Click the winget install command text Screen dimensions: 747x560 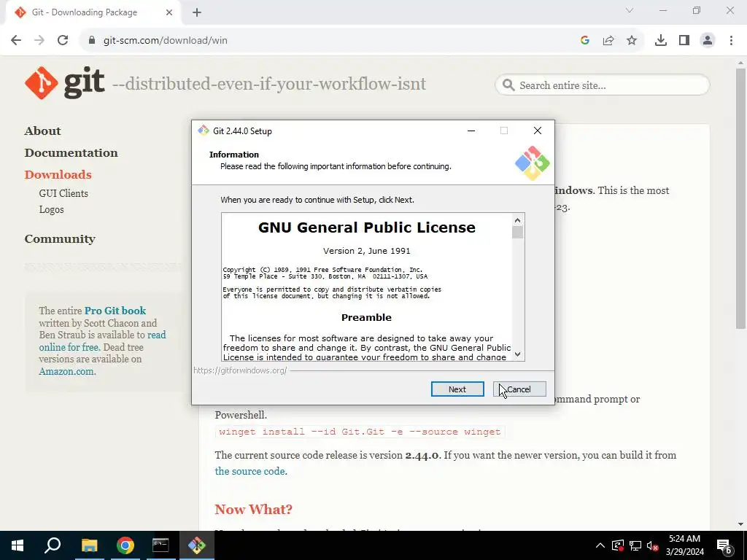click(x=360, y=432)
